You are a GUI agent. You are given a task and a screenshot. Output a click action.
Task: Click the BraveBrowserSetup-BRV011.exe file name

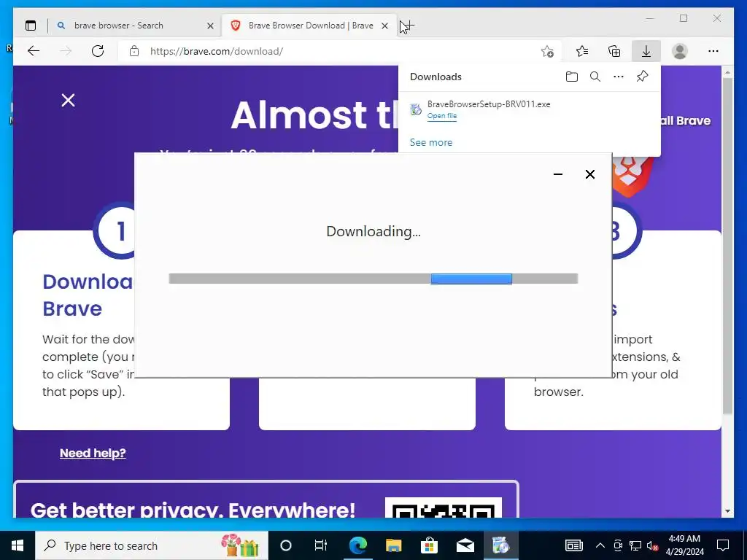point(489,104)
